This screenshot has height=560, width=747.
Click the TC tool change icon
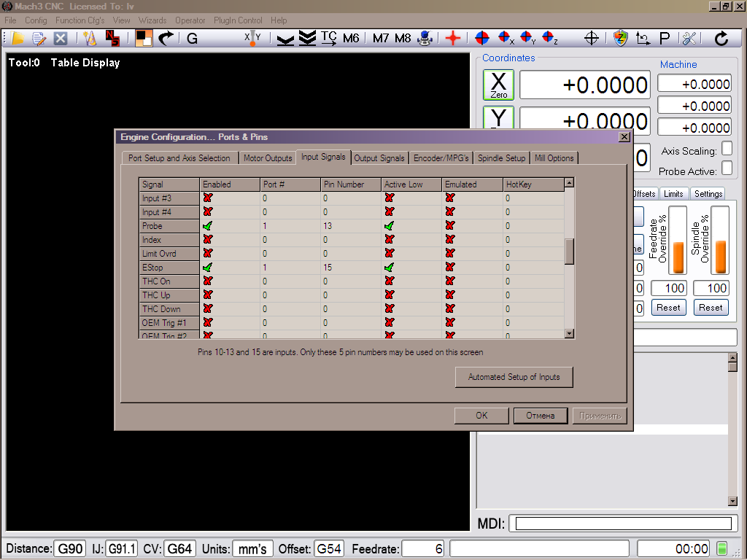[329, 38]
